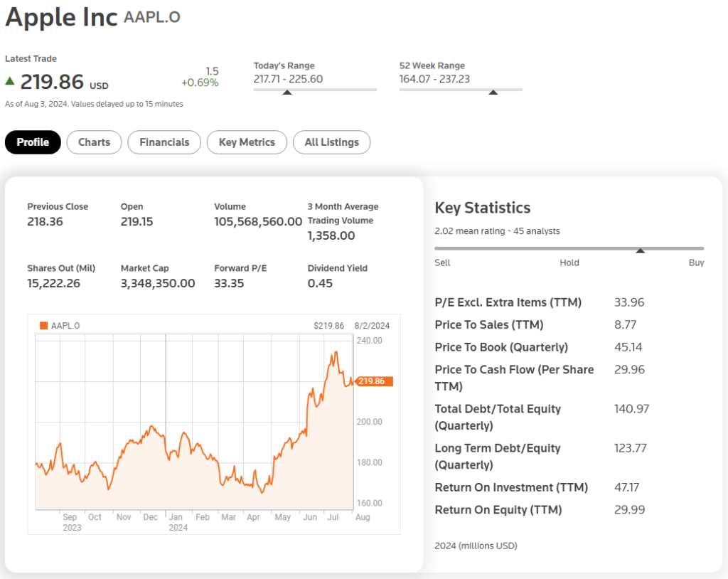Open the Profile tab
This screenshot has height=579, width=728.
point(33,142)
